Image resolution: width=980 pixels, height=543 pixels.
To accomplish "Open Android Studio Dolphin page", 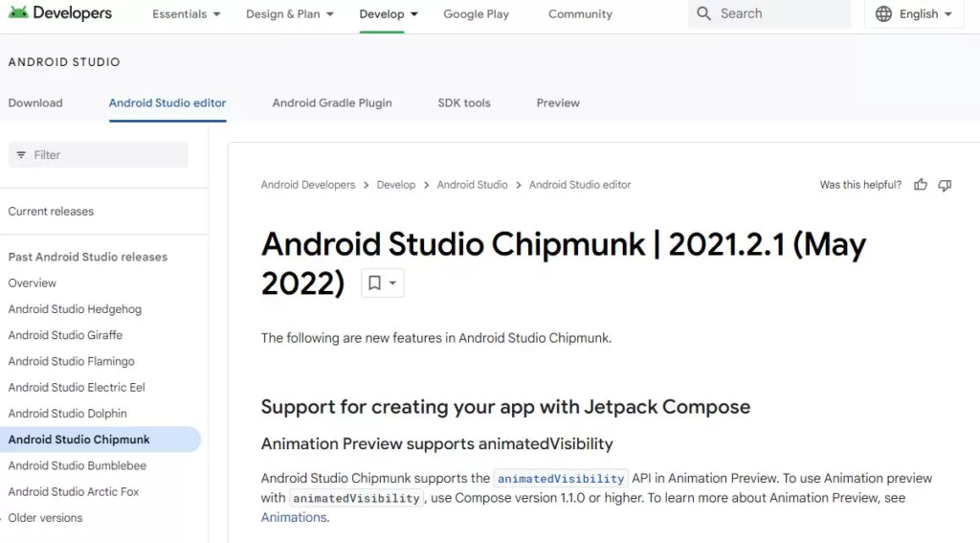I will (68, 414).
